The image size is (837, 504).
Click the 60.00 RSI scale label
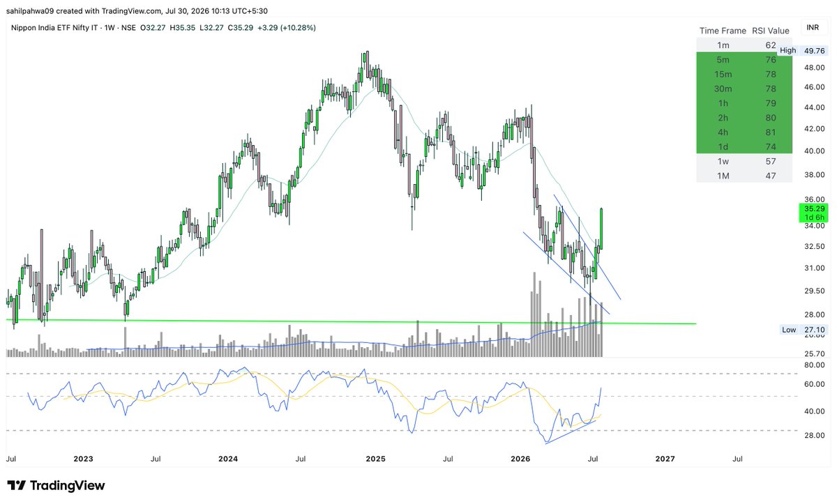[x=815, y=384]
